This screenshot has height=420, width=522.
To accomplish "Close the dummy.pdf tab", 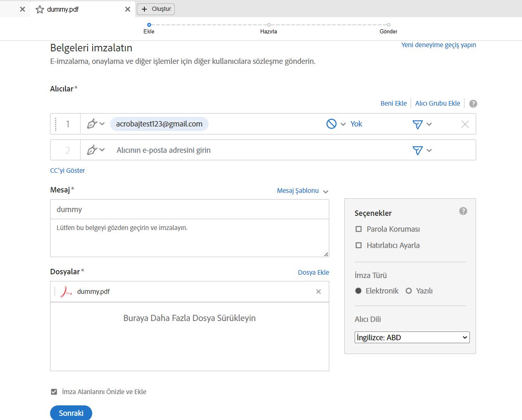I will 128,9.
